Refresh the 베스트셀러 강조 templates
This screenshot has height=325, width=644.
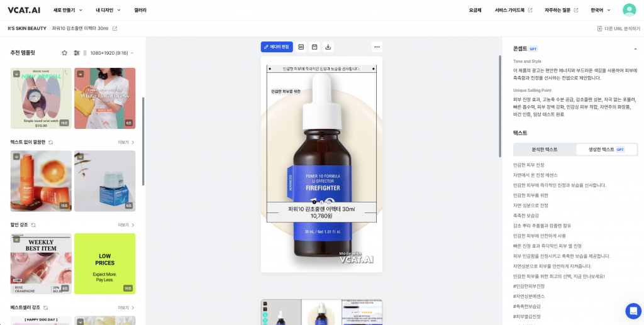(x=45, y=307)
